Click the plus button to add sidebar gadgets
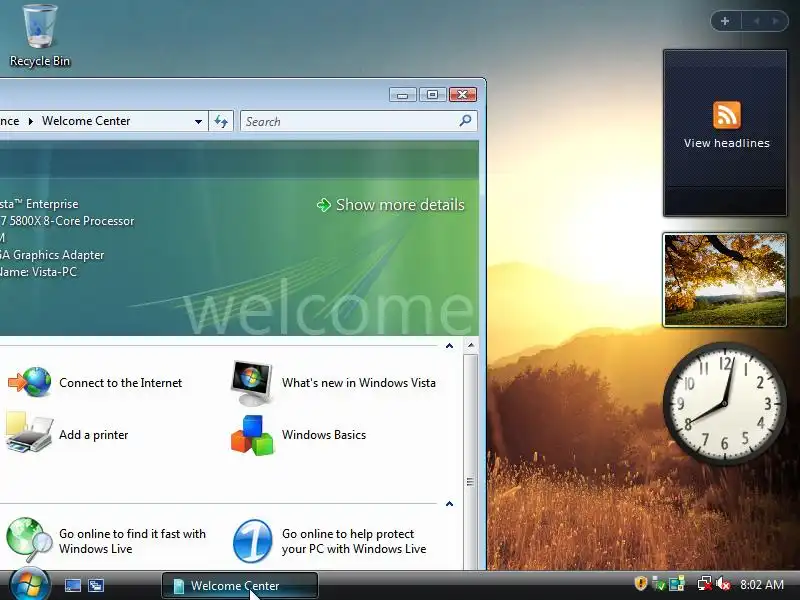This screenshot has width=800, height=600. [725, 21]
